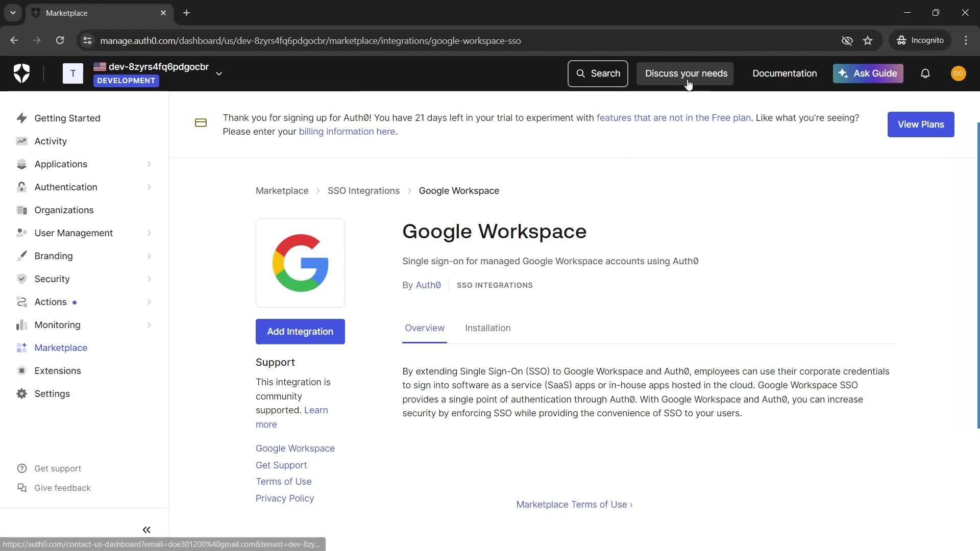Open Marketplace Terms of Use link
Image resolution: width=980 pixels, height=551 pixels.
coord(574,505)
